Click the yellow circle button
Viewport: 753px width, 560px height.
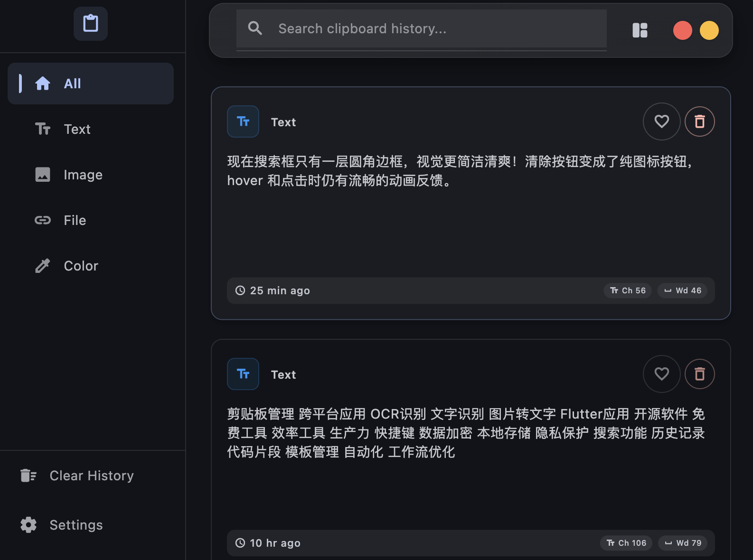(709, 30)
